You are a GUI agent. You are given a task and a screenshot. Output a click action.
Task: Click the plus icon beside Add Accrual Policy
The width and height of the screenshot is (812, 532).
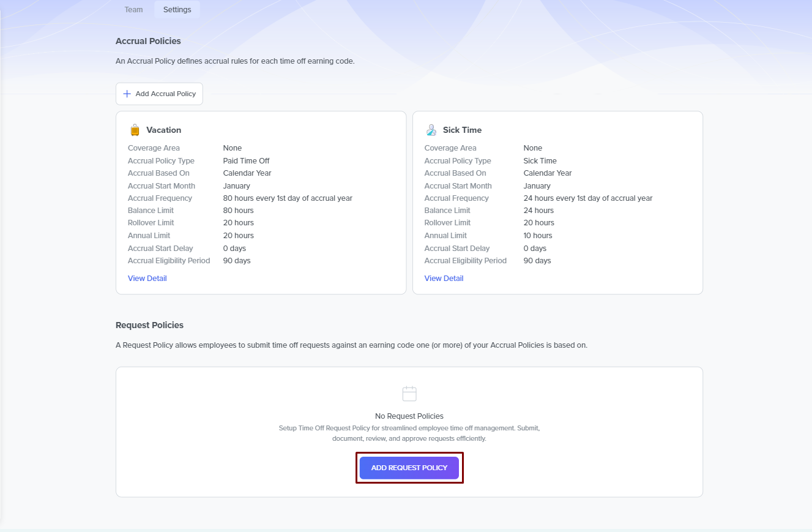coord(127,94)
